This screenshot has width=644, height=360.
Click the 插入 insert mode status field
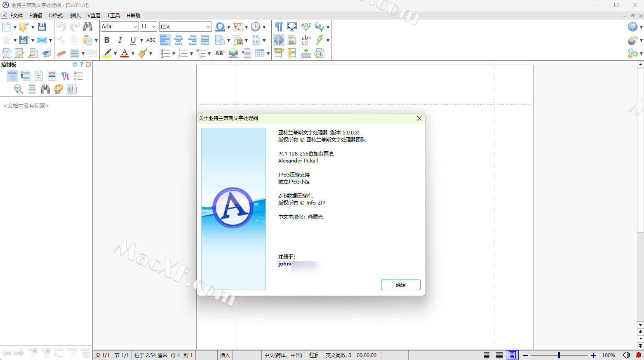(225, 355)
